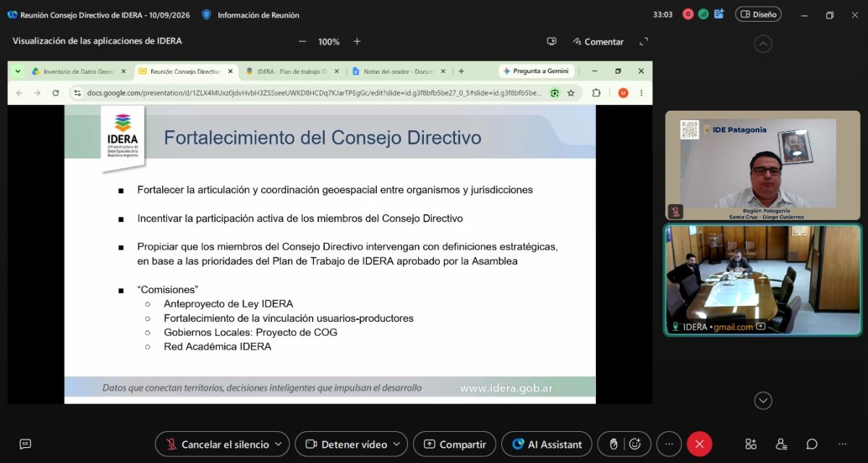
Task: Click the text Red Académica IDERA
Action: pyautogui.click(x=218, y=347)
